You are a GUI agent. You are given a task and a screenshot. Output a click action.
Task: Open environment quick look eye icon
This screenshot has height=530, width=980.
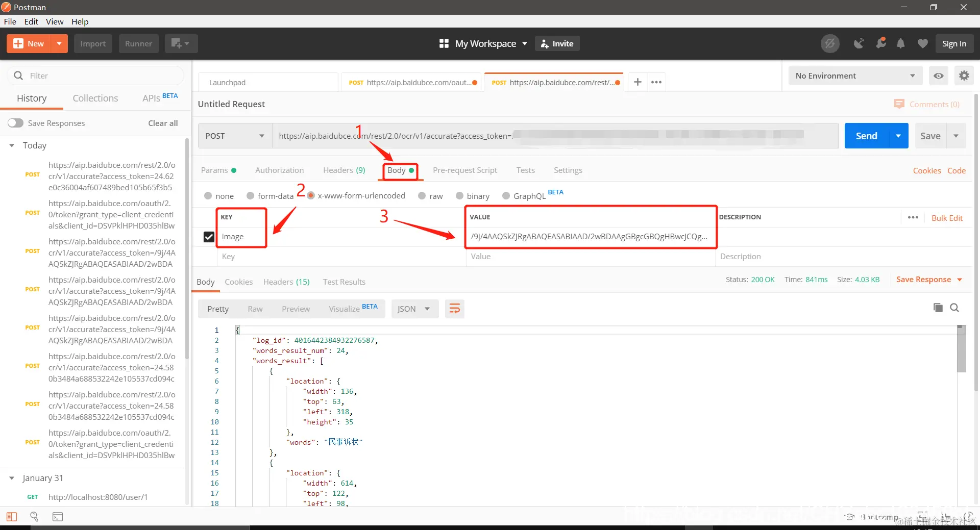click(939, 76)
